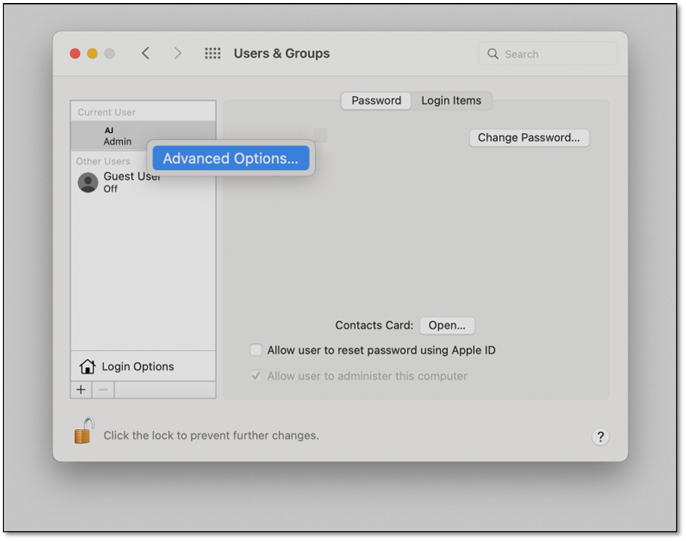Switch to the Password tab
686x541 pixels.
(376, 101)
